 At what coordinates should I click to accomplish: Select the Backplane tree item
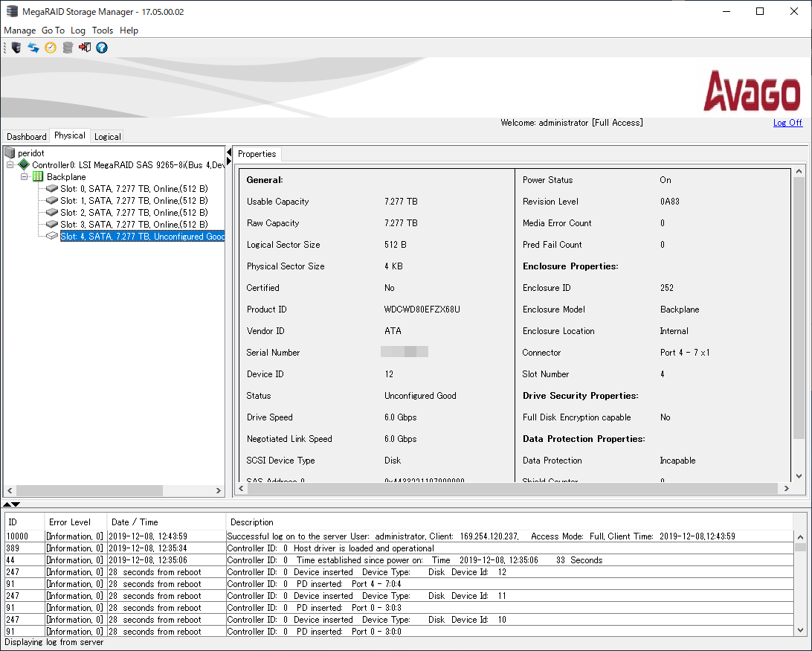coord(66,177)
